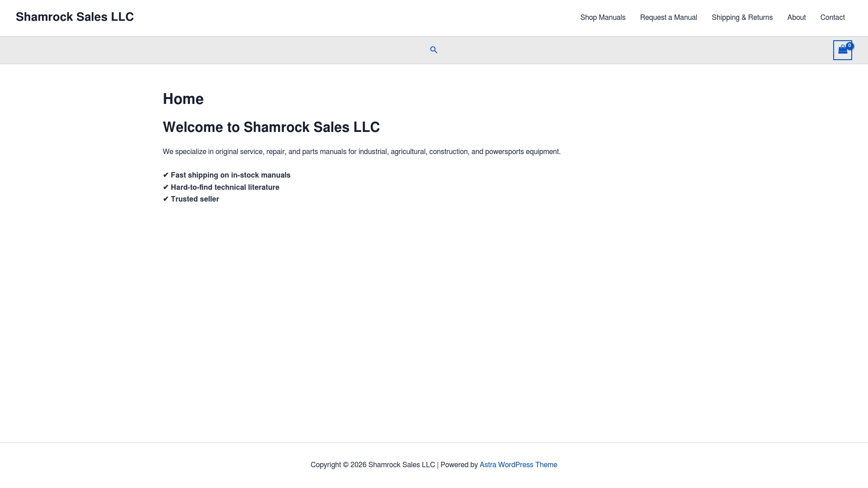Image resolution: width=868 pixels, height=488 pixels.
Task: Navigate to Shipping & Returns
Action: [742, 18]
